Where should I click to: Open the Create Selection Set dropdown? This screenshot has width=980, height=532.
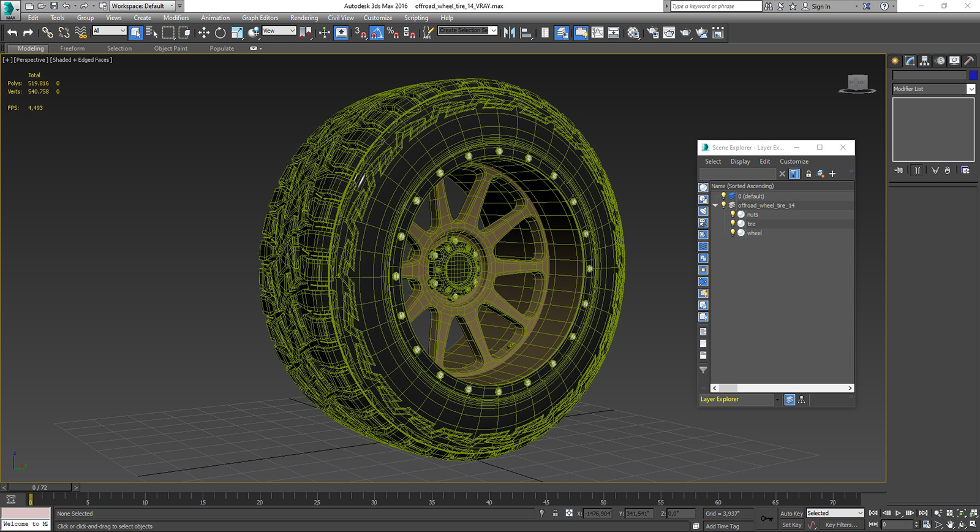(x=467, y=31)
